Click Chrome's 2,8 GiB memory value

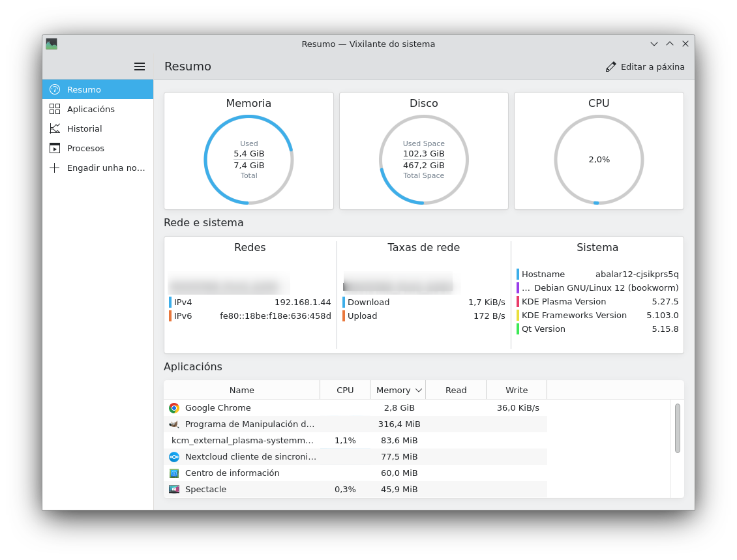399,408
